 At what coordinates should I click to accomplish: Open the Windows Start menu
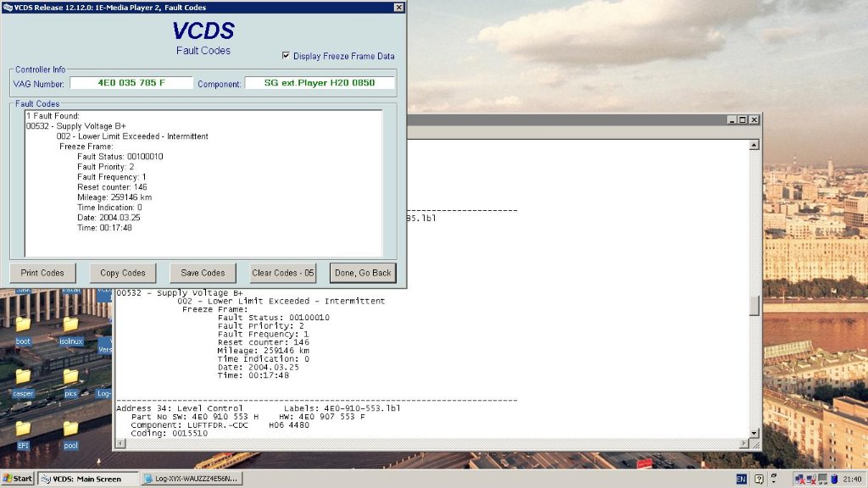tap(18, 479)
